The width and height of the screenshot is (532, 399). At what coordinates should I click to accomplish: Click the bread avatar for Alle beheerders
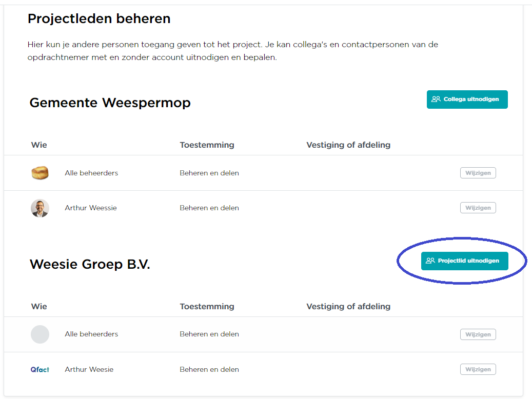[x=40, y=173]
